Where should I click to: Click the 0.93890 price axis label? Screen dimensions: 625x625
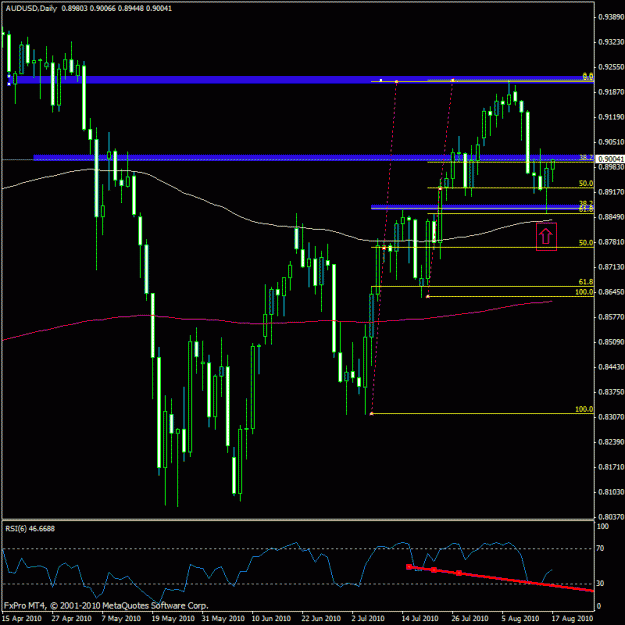(611, 17)
